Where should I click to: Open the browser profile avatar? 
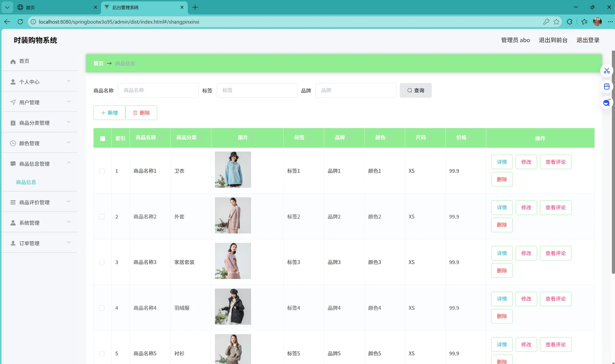[597, 22]
